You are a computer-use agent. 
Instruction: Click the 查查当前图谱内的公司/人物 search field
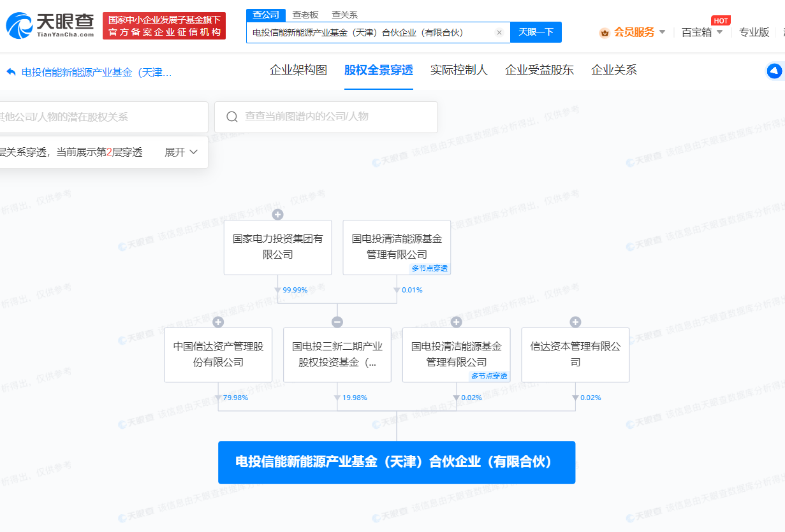coord(326,117)
